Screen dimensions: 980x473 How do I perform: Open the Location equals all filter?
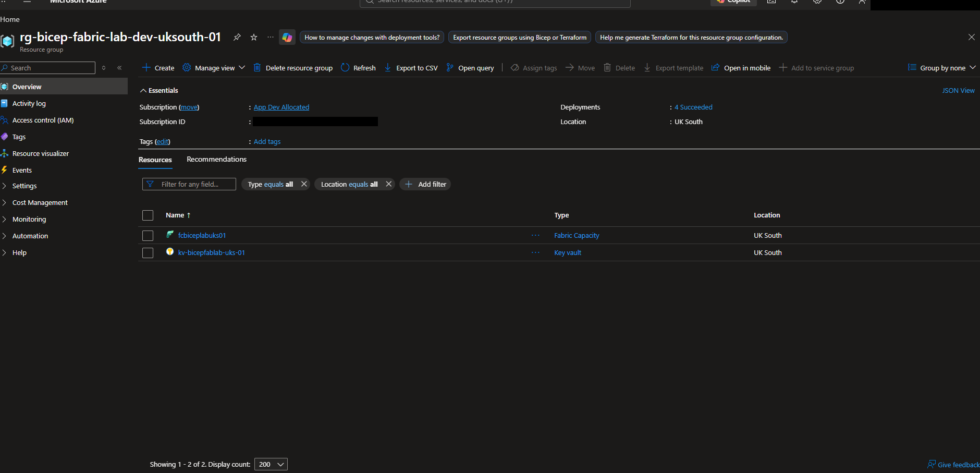349,184
